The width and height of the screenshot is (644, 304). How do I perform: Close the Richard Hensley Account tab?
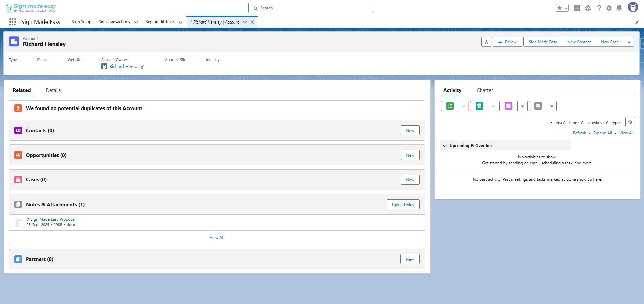click(x=252, y=22)
